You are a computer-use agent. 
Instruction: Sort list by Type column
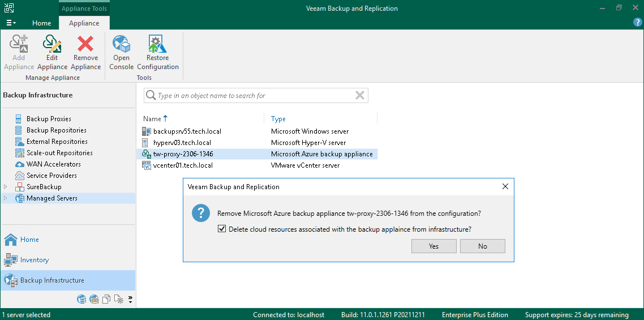tap(278, 119)
